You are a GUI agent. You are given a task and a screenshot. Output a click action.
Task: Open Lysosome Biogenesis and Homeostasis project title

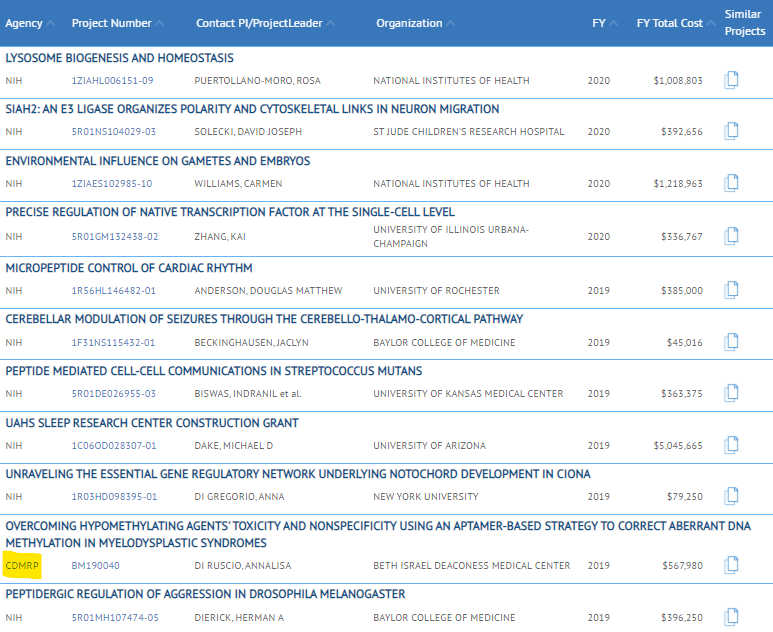tap(119, 58)
